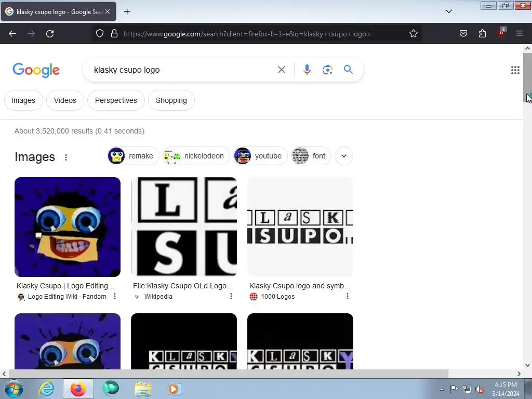Save page to Pocket
The image size is (532, 399).
coord(463,33)
